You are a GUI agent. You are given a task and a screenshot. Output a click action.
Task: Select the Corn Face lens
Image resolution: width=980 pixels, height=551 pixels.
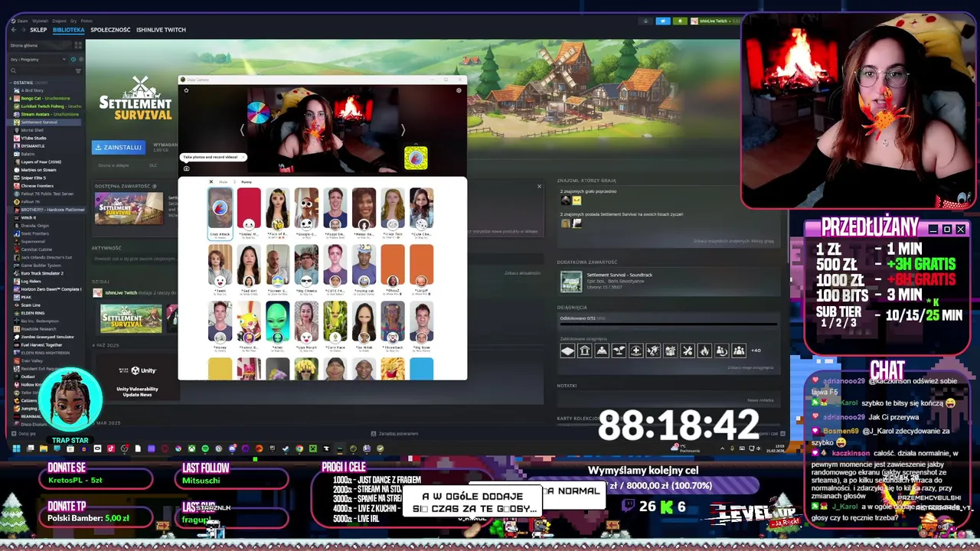[x=335, y=326]
